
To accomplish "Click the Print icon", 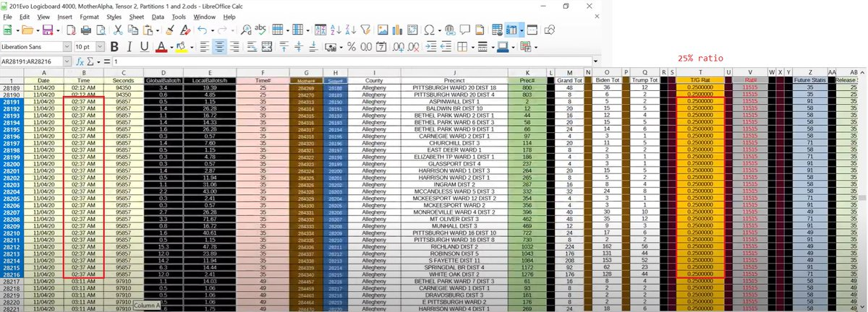I will pos(85,30).
